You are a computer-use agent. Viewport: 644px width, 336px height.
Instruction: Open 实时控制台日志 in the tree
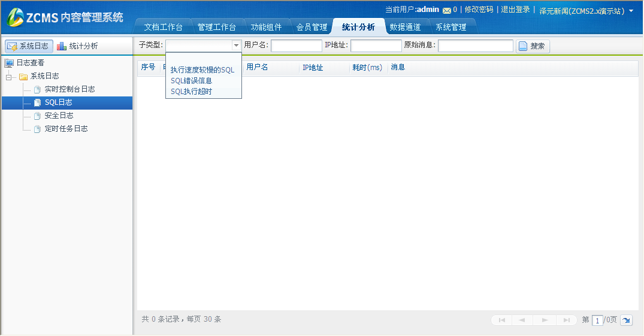[x=69, y=89]
